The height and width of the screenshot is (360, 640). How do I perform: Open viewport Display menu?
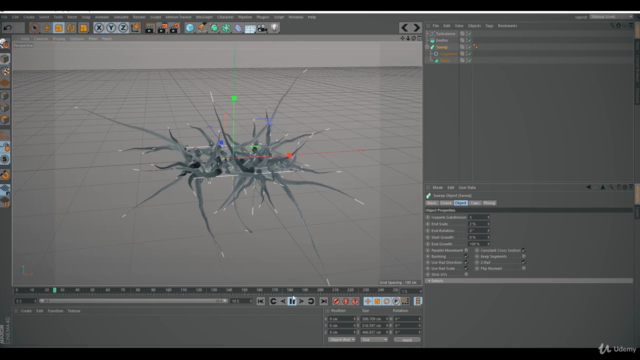point(59,39)
